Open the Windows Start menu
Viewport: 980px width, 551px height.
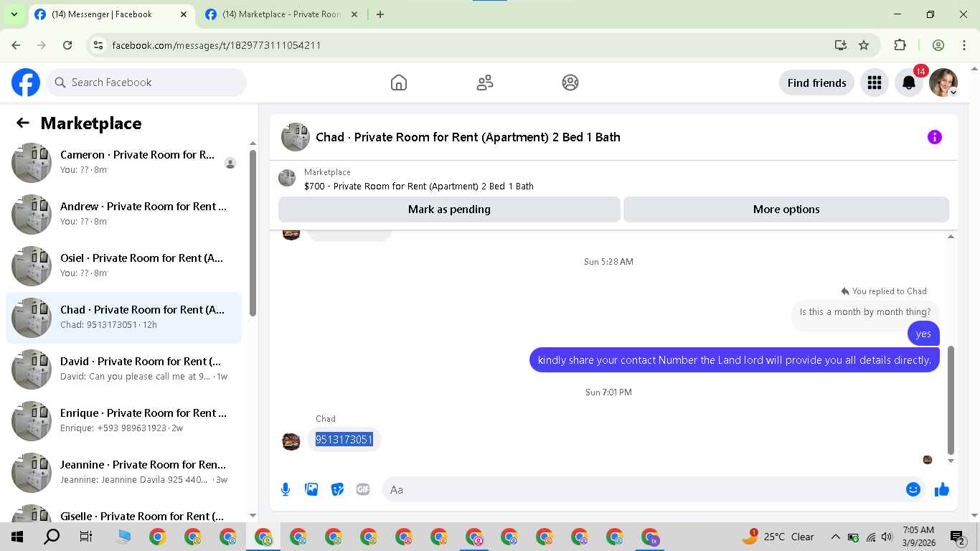(17, 537)
